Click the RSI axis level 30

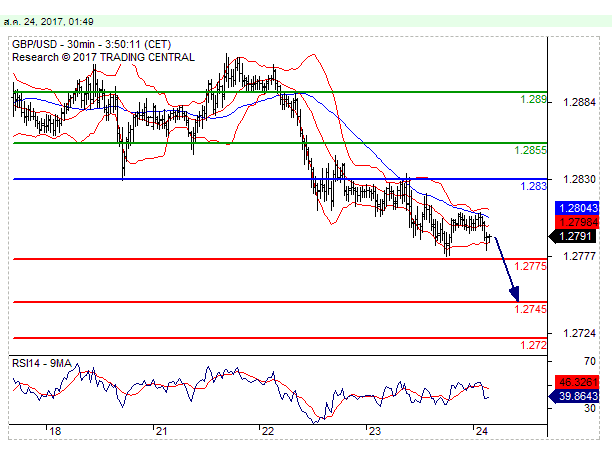click(x=590, y=409)
